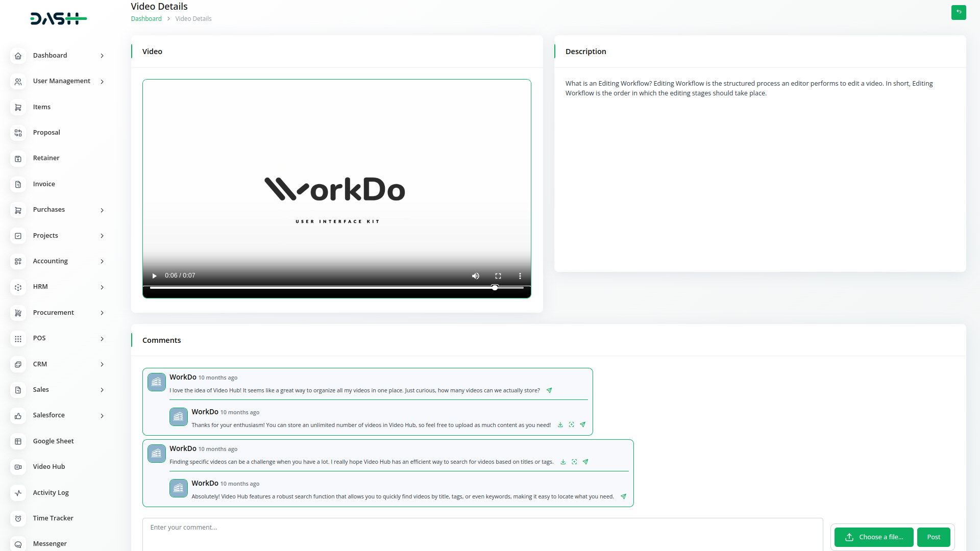Expand the Salesforce submenu chevron

click(102, 416)
